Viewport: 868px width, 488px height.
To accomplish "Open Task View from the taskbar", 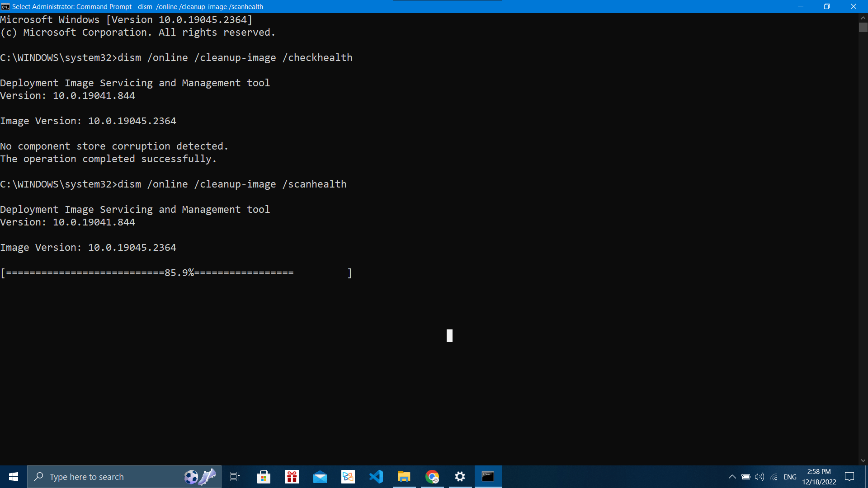I will pyautogui.click(x=235, y=477).
